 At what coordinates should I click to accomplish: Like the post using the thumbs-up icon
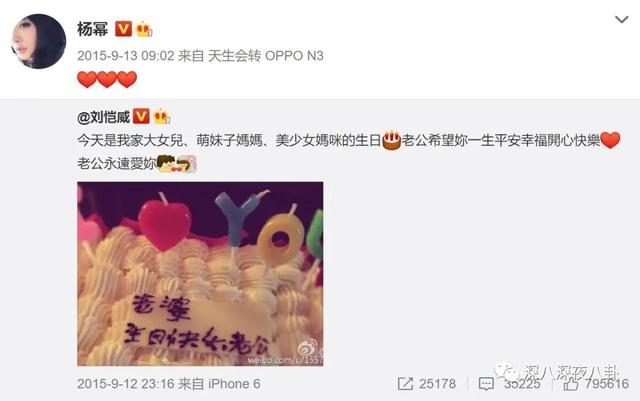pos(571,384)
